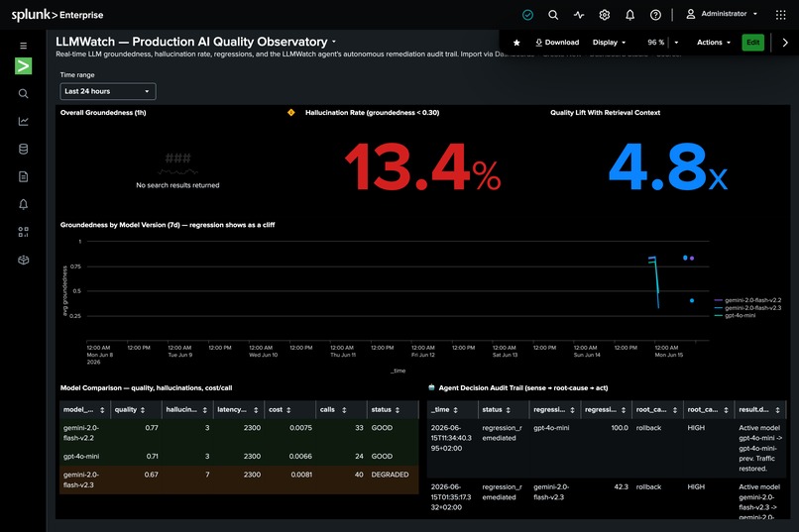Click the 13.4% hallucination rate value
Image resolution: width=799 pixels, height=532 pixels.
(423, 167)
